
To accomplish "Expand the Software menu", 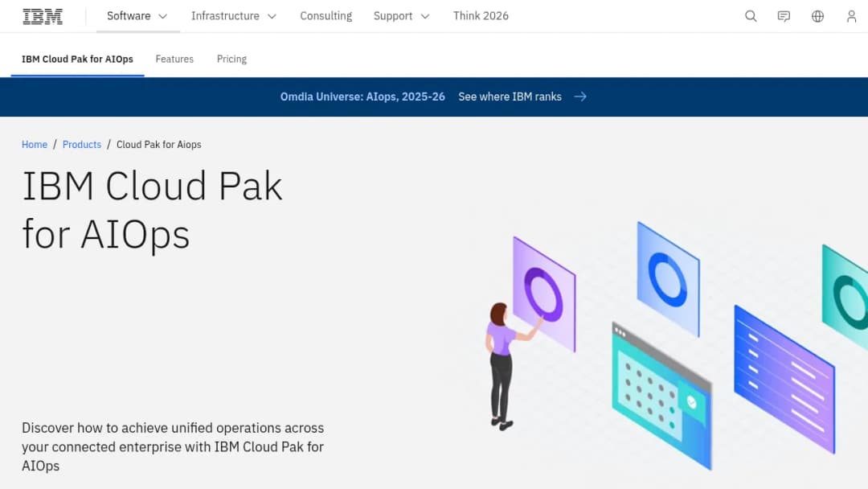I will (137, 16).
